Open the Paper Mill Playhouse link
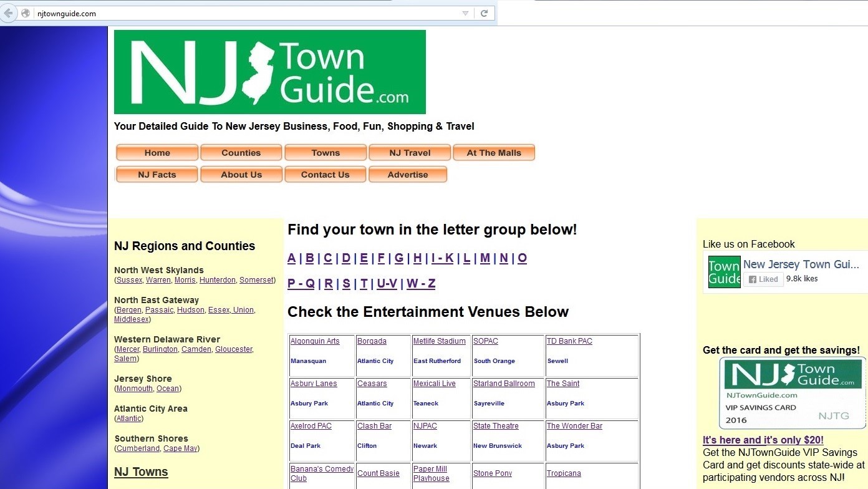 432,473
